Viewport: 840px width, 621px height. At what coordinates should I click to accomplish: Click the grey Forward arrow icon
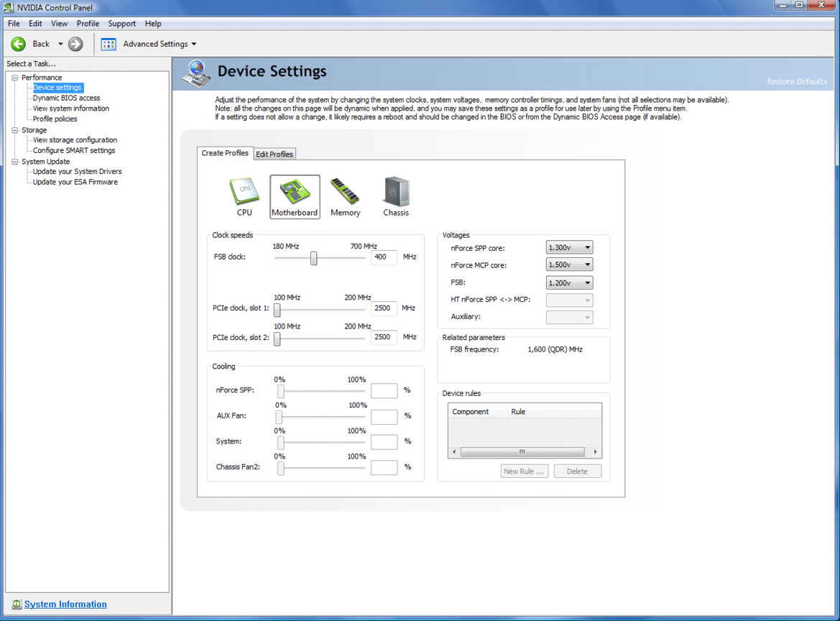point(75,44)
